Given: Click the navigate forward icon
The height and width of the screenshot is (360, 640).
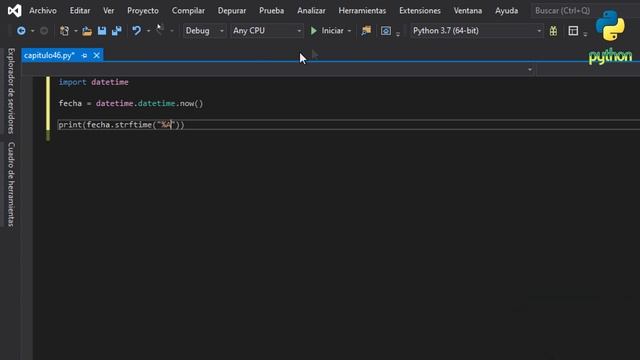Looking at the screenshot, I should pyautogui.click(x=44, y=31).
